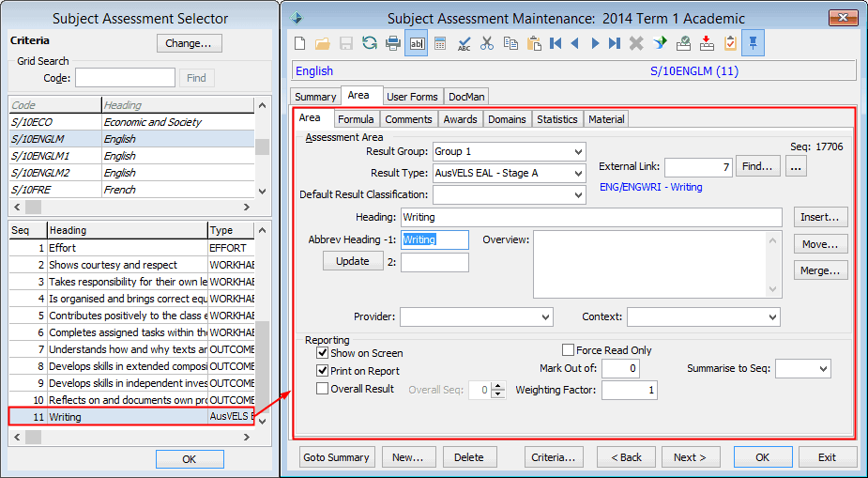Select the Seq 1 Effort row
The height and width of the screenshot is (478, 868).
pyautogui.click(x=131, y=248)
